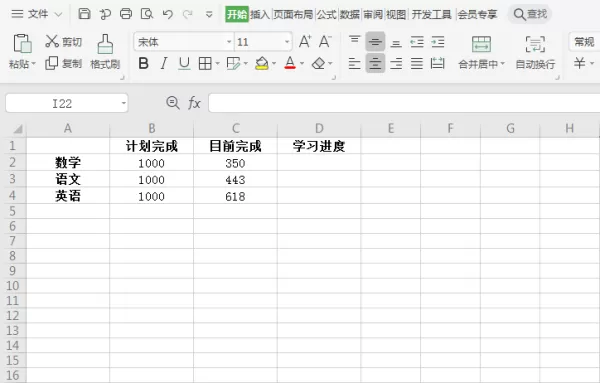The height and width of the screenshot is (383, 600).
Task: Click the zoom magnifier beside formula bar
Action: tap(173, 103)
